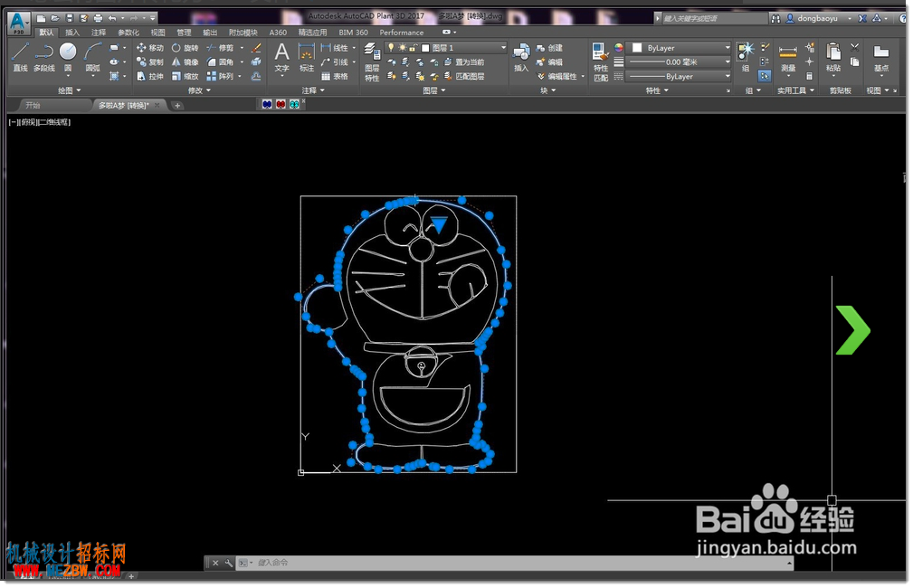The image size is (913, 588).
Task: Open 图层特性 (Layer Properties) panel
Action: pos(372,62)
